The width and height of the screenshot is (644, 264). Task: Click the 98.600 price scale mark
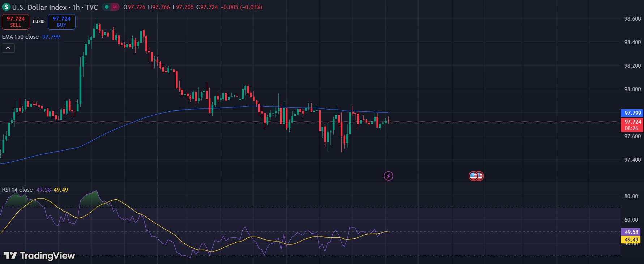coord(632,19)
